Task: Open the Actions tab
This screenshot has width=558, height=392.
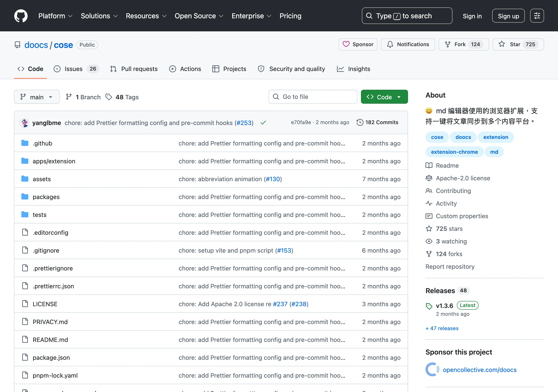Action: [x=185, y=69]
